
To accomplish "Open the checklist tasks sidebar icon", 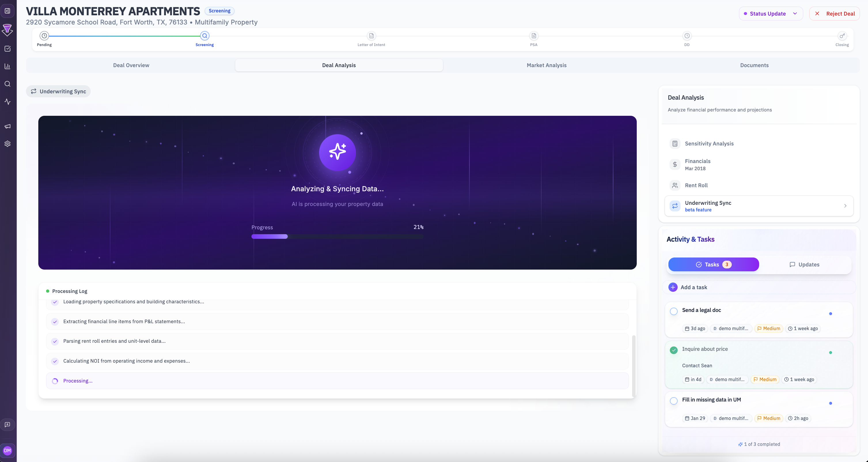I will point(7,49).
